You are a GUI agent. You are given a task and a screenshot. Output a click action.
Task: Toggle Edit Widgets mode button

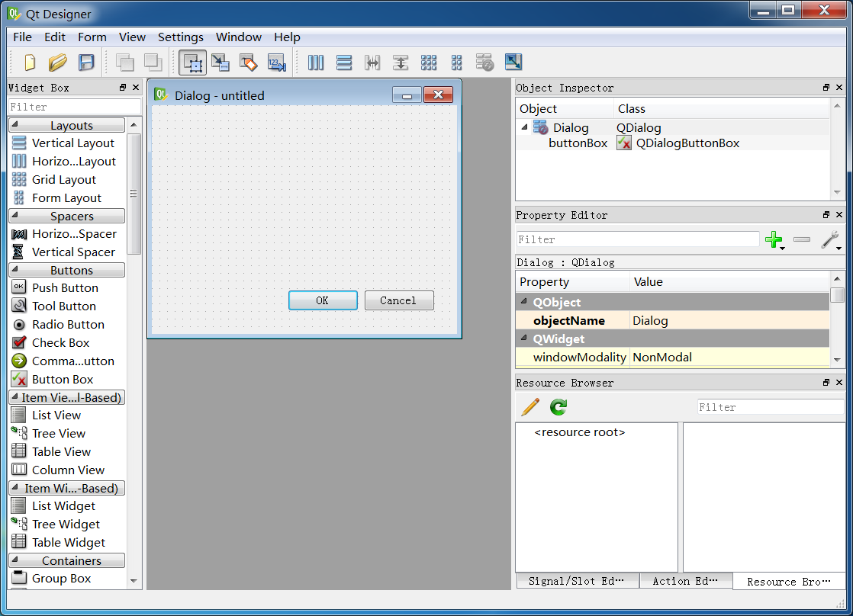pos(192,63)
